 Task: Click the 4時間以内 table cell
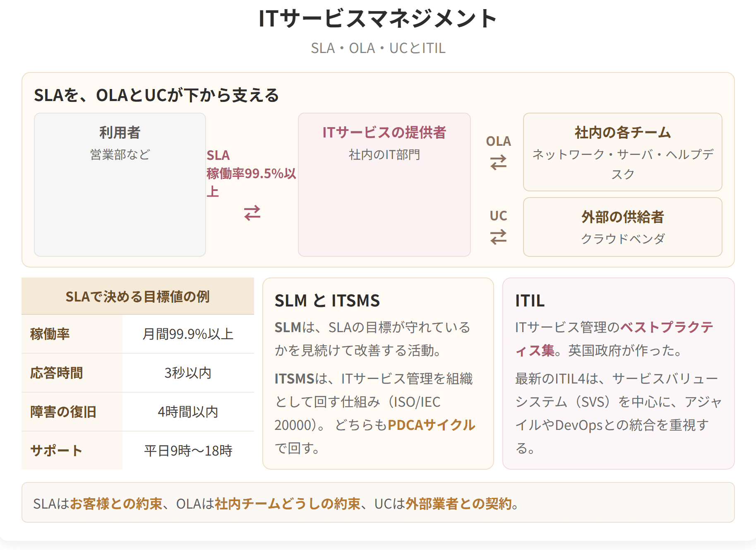188,412
